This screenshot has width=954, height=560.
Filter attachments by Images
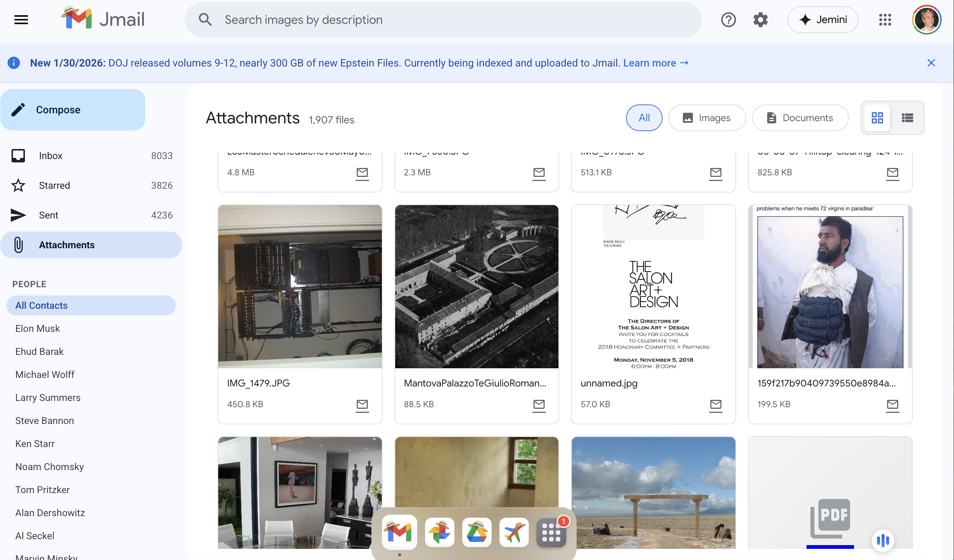point(707,118)
